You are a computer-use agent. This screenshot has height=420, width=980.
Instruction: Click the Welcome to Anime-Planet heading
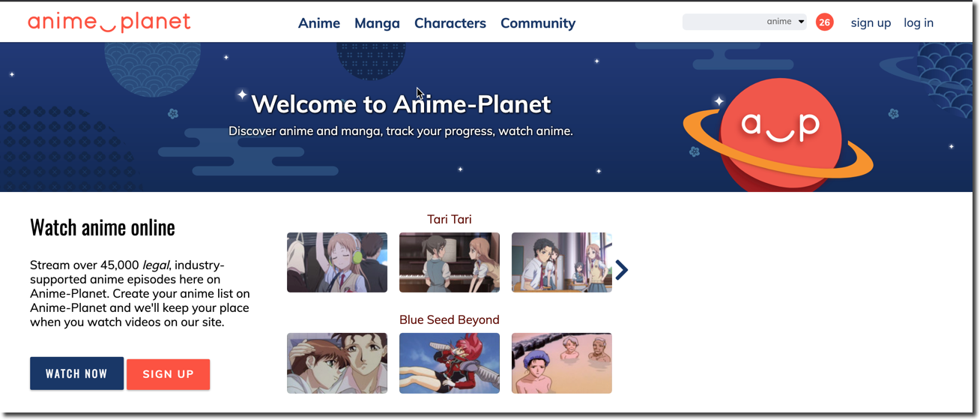[x=401, y=103]
